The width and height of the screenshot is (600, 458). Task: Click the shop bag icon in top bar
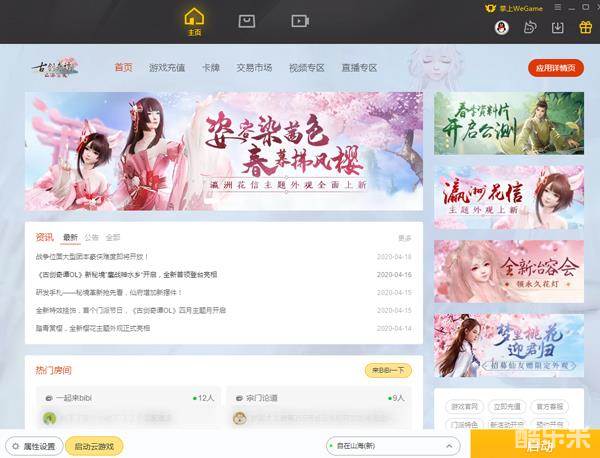[x=247, y=20]
